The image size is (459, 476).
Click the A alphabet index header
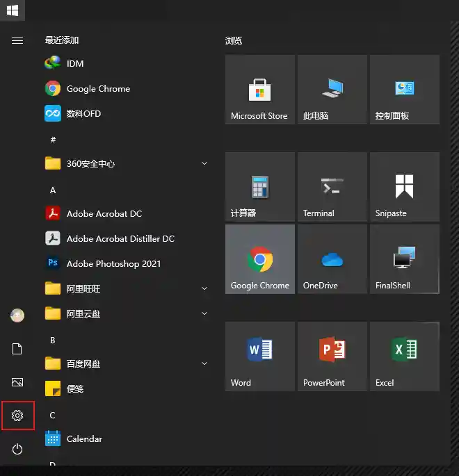(53, 190)
